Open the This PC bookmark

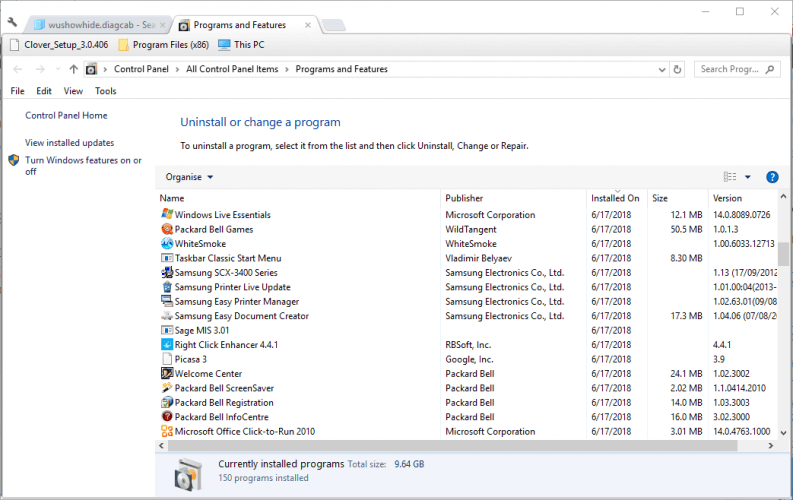tap(241, 44)
